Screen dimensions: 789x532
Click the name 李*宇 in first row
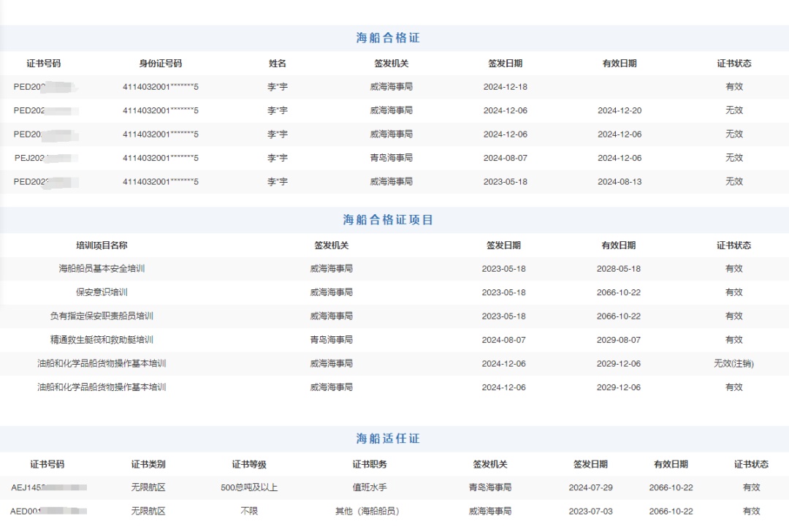(278, 86)
